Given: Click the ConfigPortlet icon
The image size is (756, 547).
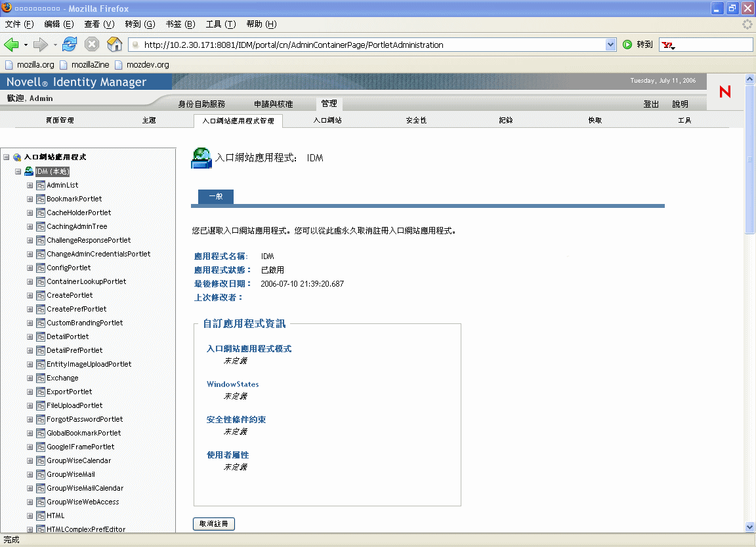Looking at the screenshot, I should 41,268.
